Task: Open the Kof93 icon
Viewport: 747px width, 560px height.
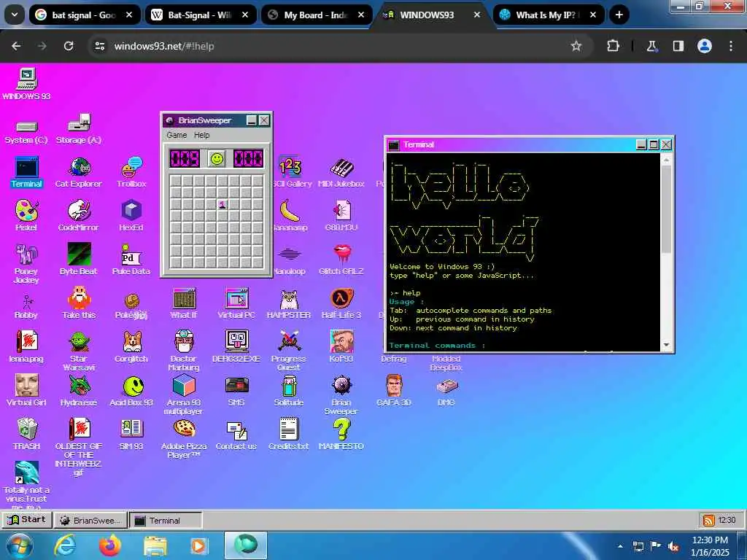Action: coord(341,347)
